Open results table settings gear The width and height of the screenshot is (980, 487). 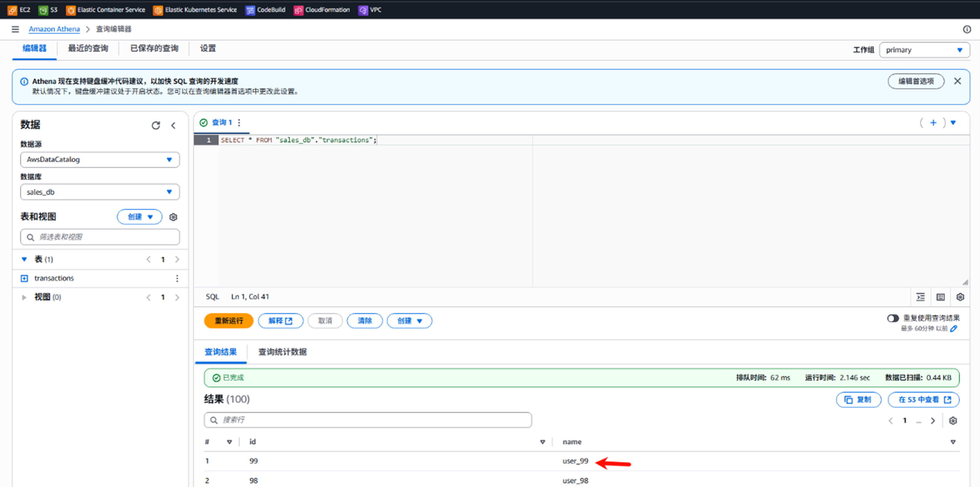(x=953, y=421)
